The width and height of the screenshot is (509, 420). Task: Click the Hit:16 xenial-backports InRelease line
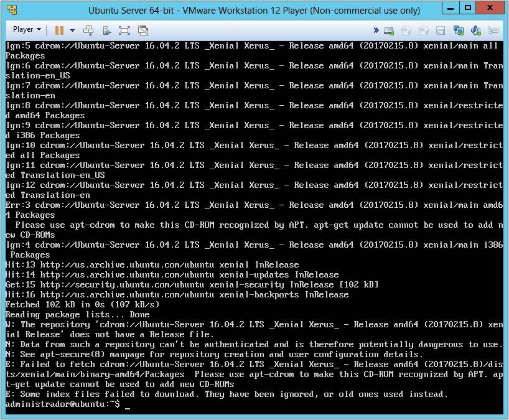[x=177, y=295]
